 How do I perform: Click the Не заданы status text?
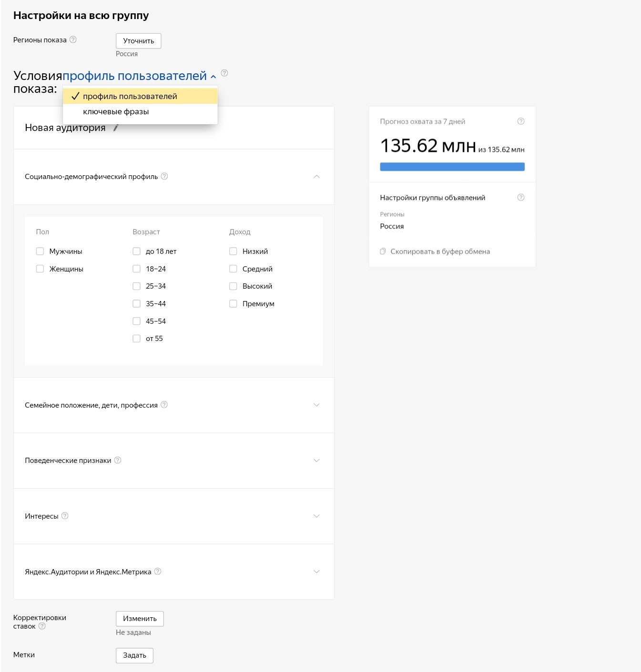133,632
